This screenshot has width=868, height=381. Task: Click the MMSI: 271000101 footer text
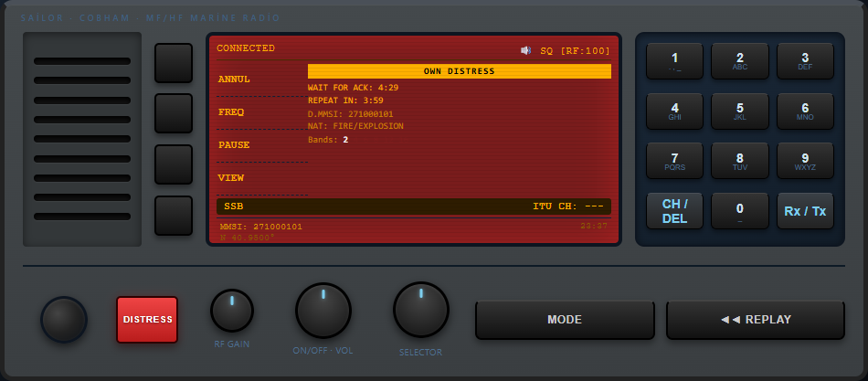click(x=261, y=227)
